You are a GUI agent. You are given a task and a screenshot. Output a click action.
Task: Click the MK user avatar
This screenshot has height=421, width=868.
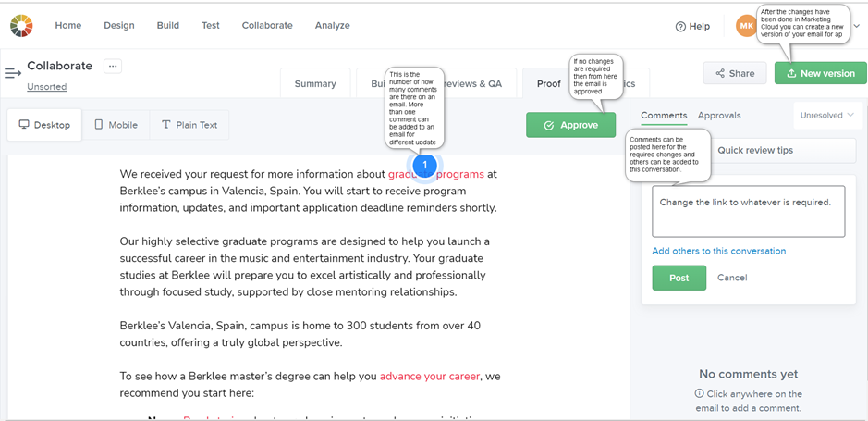(746, 26)
